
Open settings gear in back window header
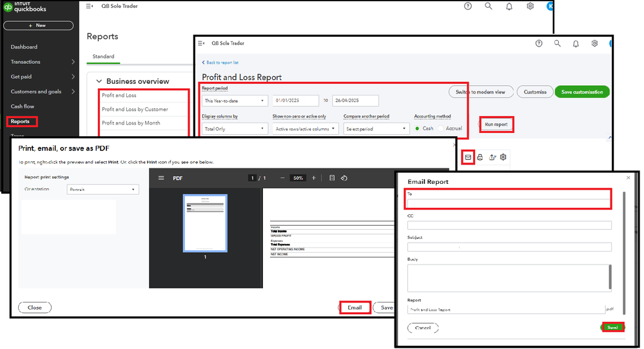click(530, 6)
